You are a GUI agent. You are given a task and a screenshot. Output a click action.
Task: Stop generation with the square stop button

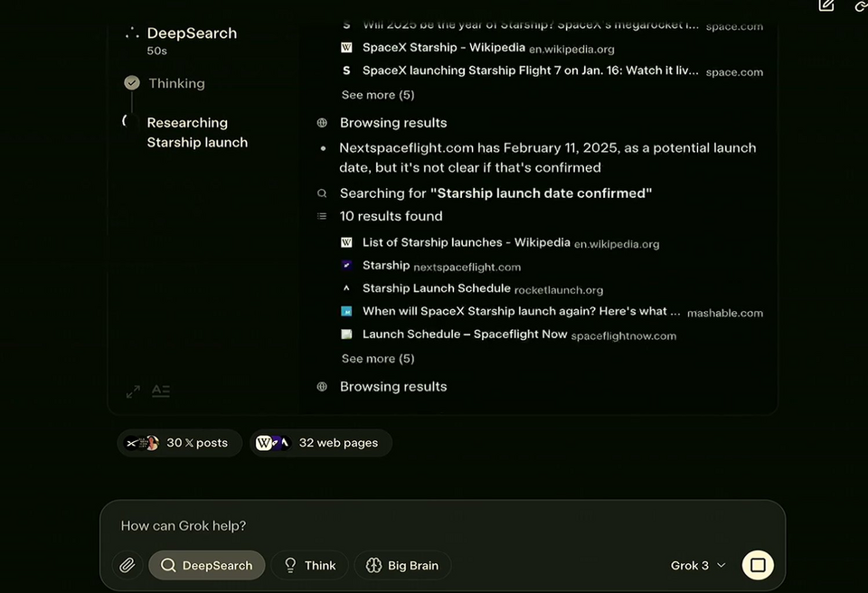point(758,565)
